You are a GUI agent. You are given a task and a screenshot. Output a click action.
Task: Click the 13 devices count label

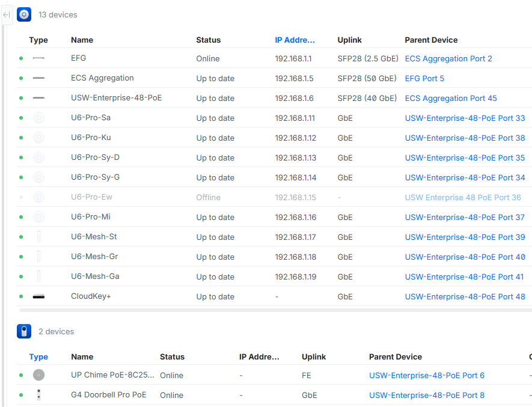click(x=58, y=14)
